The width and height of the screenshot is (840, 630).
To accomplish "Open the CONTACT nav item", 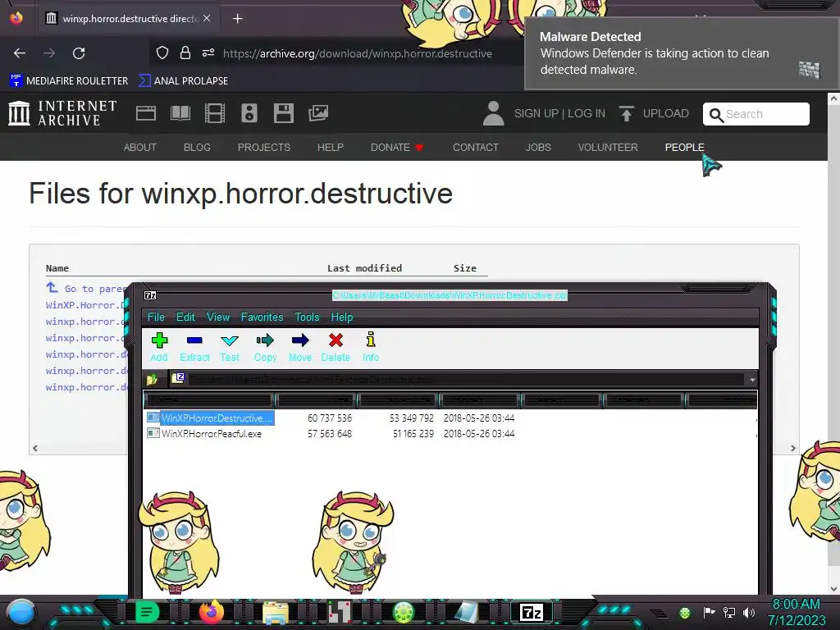I will coord(476,148).
